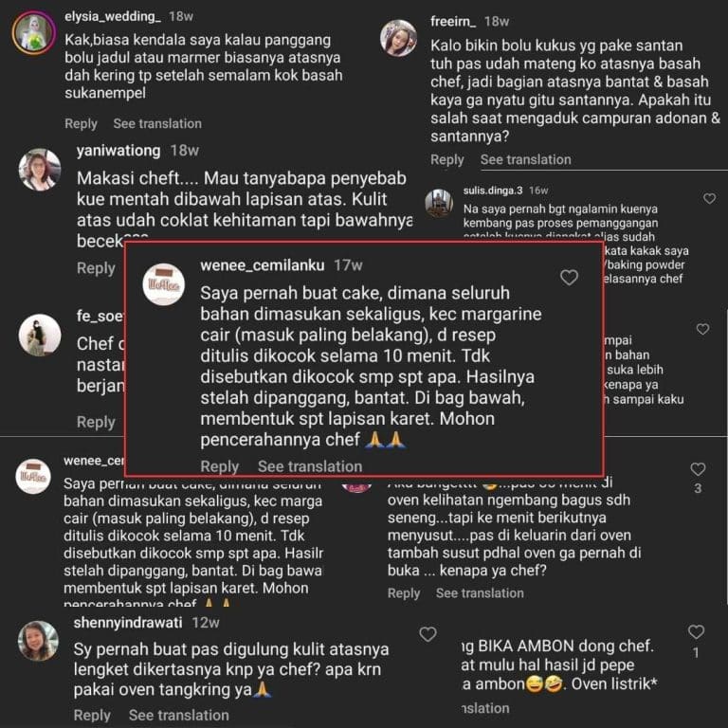
Task: Reply to elysia_wedding_ comment
Action: tap(81, 123)
